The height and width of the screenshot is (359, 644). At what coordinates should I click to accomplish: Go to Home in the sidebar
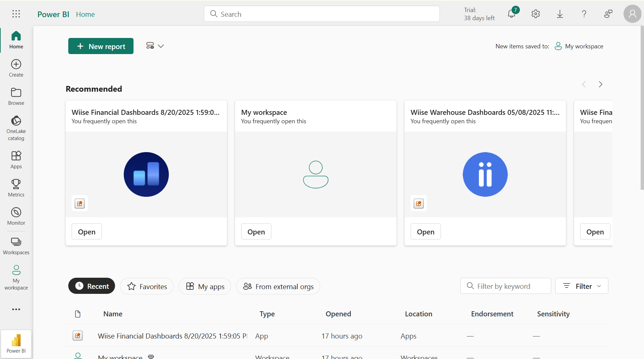[x=16, y=40]
